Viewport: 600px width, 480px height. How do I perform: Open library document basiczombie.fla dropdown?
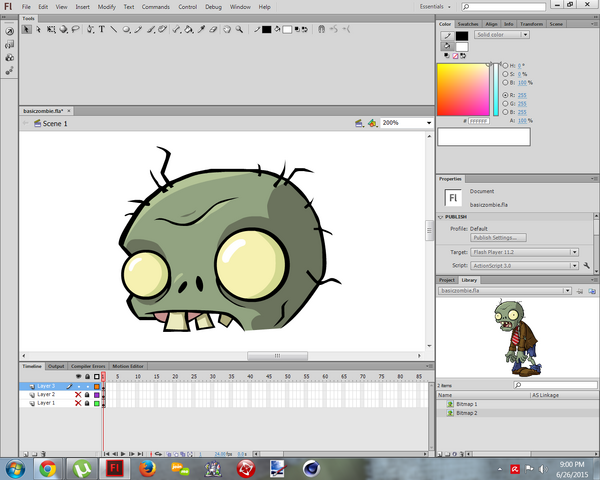(505, 291)
